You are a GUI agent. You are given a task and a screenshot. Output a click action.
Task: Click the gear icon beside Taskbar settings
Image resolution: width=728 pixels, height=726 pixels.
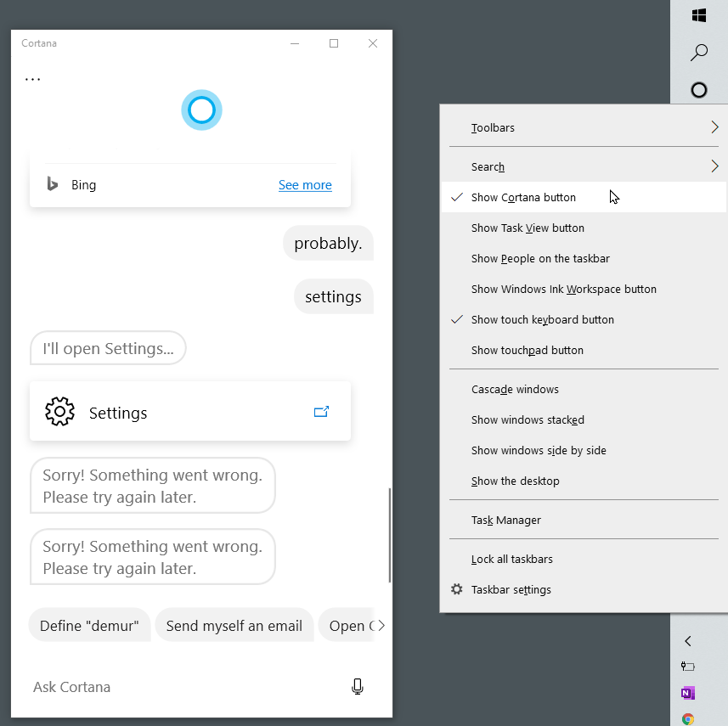(457, 589)
